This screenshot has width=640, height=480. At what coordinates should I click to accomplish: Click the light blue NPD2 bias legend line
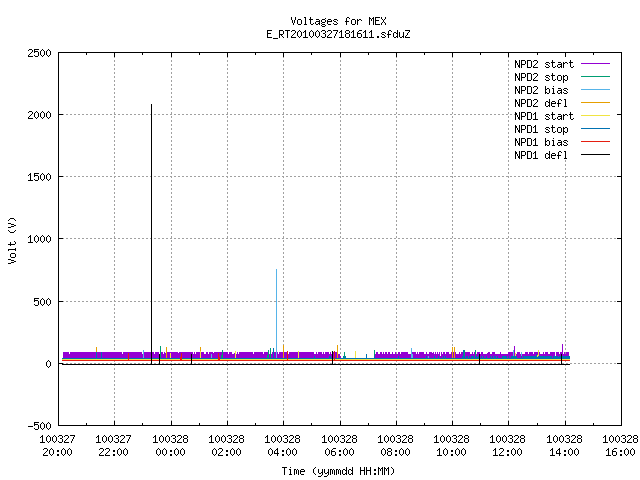click(x=595, y=90)
